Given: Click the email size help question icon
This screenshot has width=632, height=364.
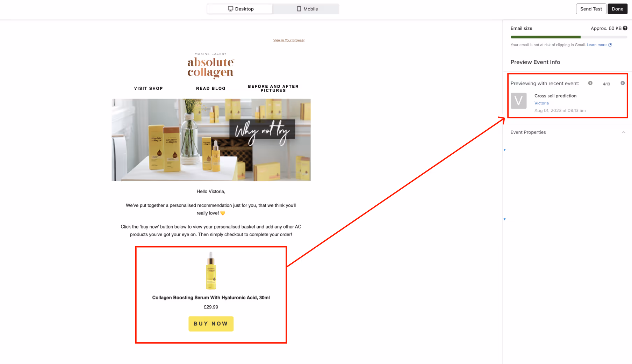Looking at the screenshot, I should [625, 28].
